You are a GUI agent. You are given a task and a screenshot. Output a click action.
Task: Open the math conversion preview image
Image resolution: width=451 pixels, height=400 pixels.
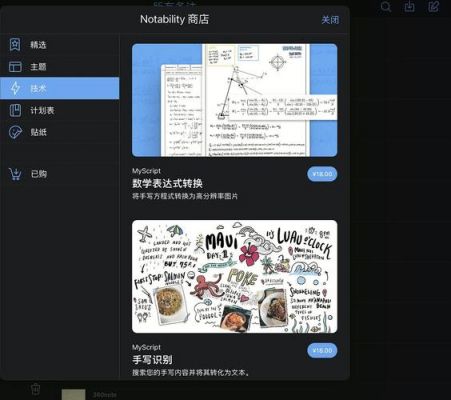235,100
